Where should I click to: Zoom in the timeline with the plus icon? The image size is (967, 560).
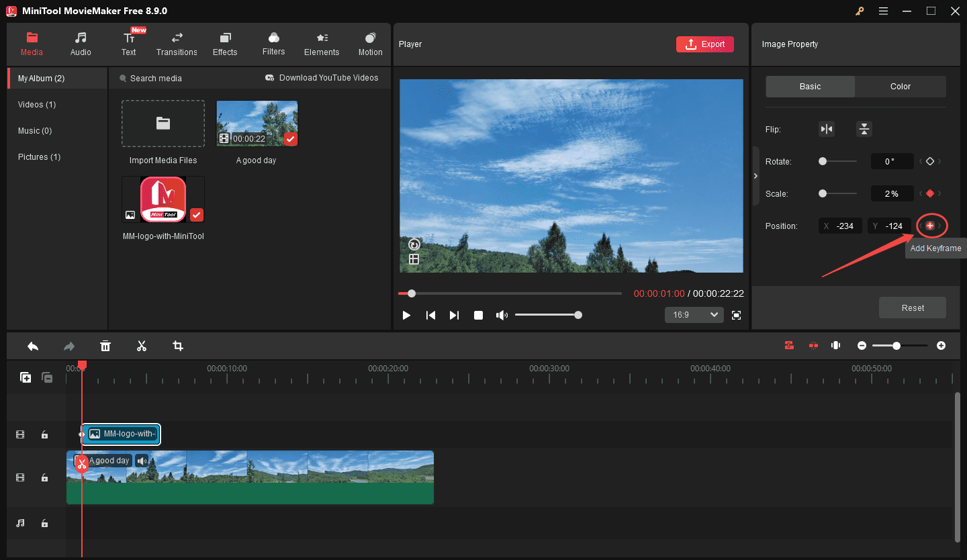941,345
